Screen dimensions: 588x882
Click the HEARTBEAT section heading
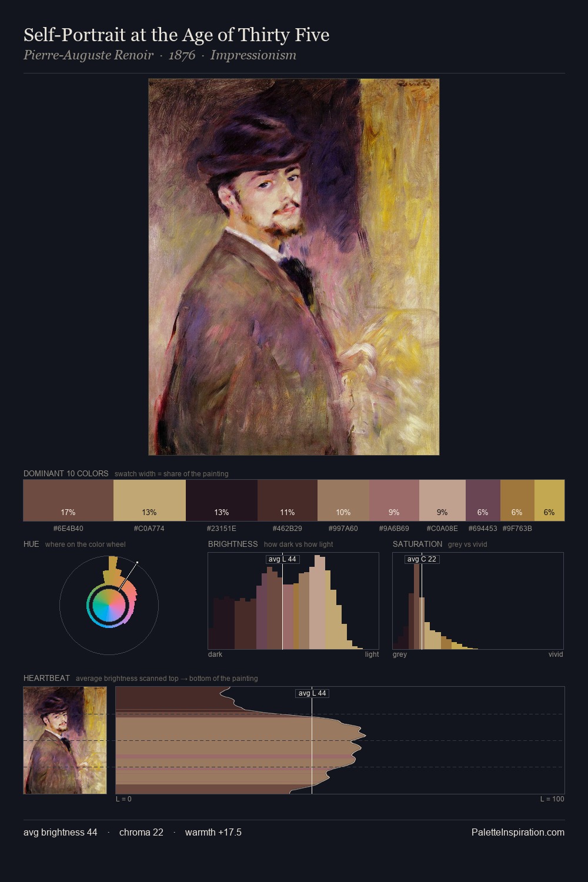coord(46,678)
